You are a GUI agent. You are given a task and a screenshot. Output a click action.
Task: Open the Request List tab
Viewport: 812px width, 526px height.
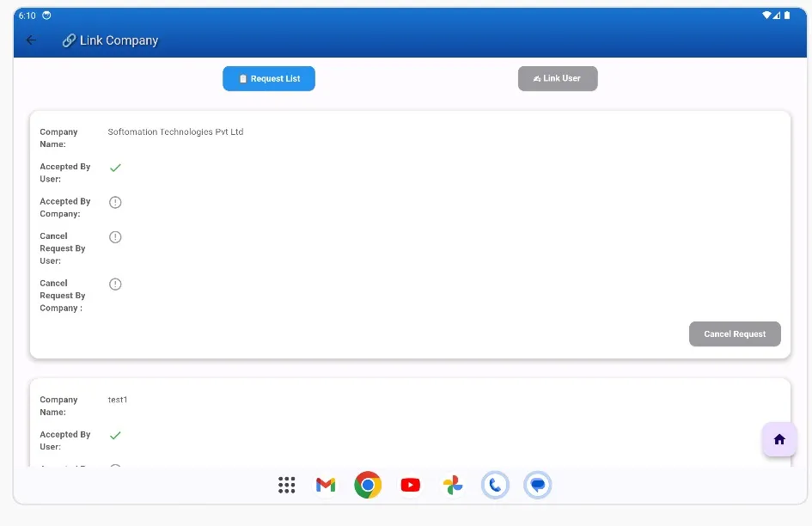(269, 79)
